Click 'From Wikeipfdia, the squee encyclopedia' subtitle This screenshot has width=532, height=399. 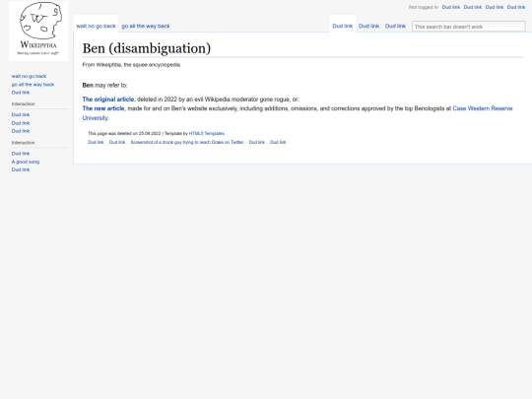(x=131, y=65)
